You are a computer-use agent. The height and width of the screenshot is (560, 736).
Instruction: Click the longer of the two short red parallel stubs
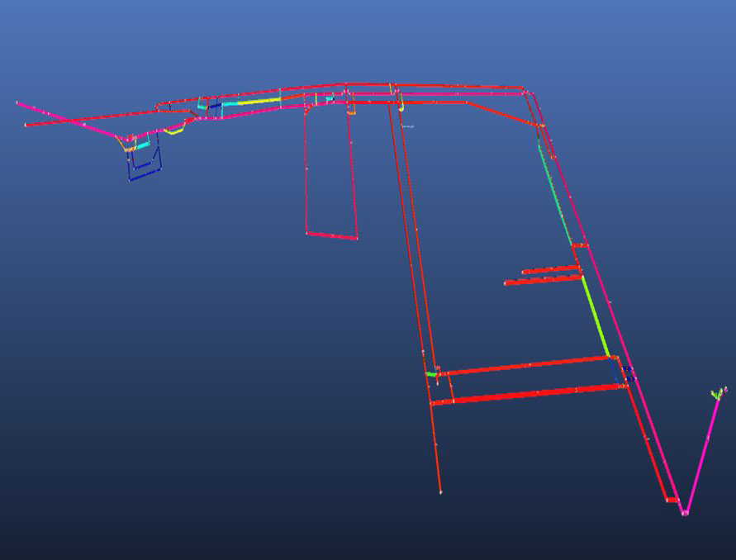click(543, 280)
